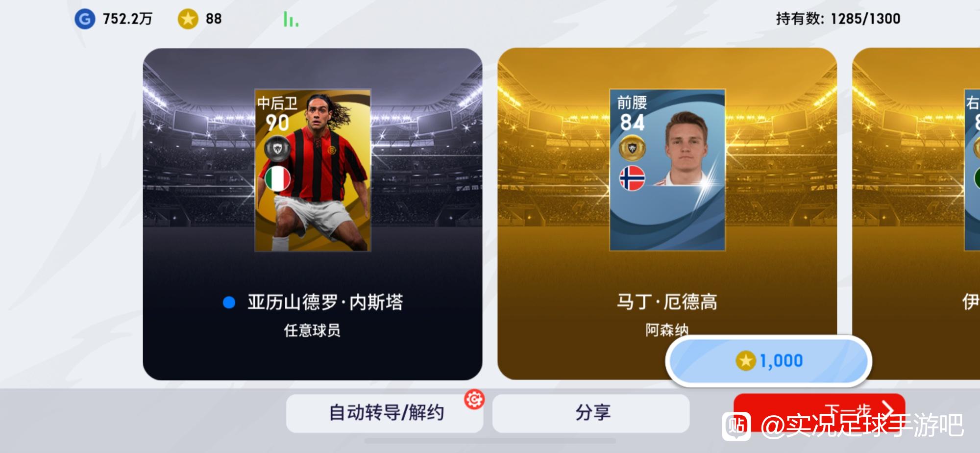
Task: Tap the 752.2万 GP balance
Action: point(127,19)
